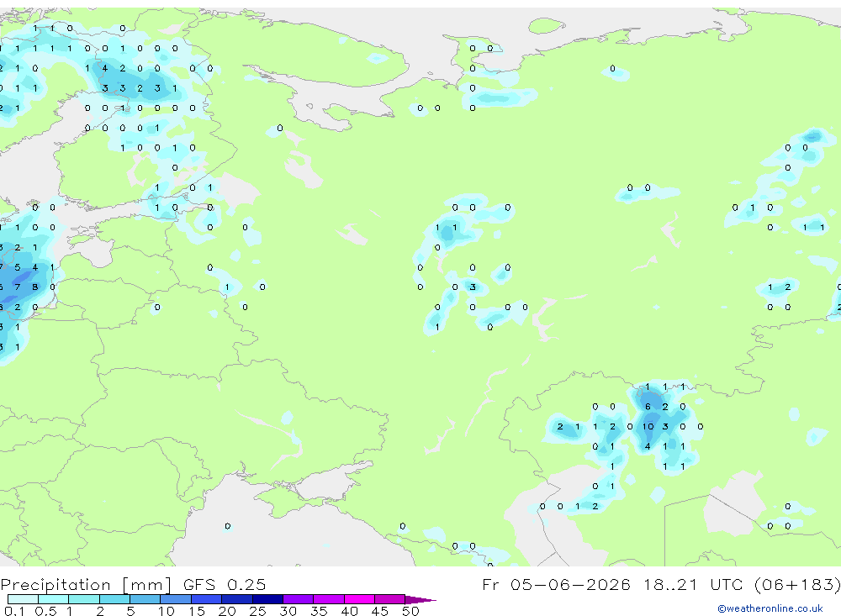The width and height of the screenshot is (841, 616).
Task: Click the '50' legend scale label
Action: click(410, 611)
